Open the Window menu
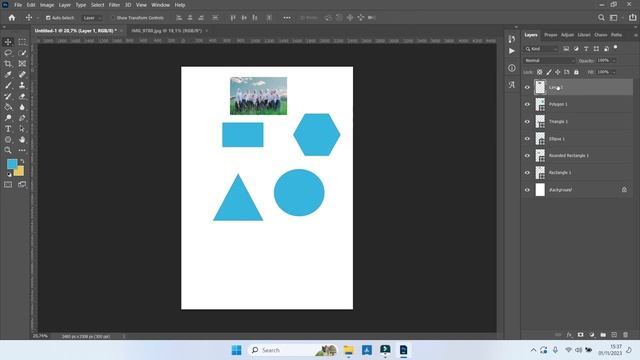This screenshot has height=360, width=640. tap(160, 5)
